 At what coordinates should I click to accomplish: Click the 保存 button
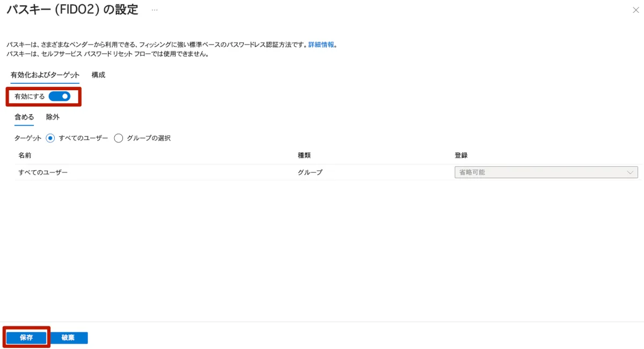(26, 338)
